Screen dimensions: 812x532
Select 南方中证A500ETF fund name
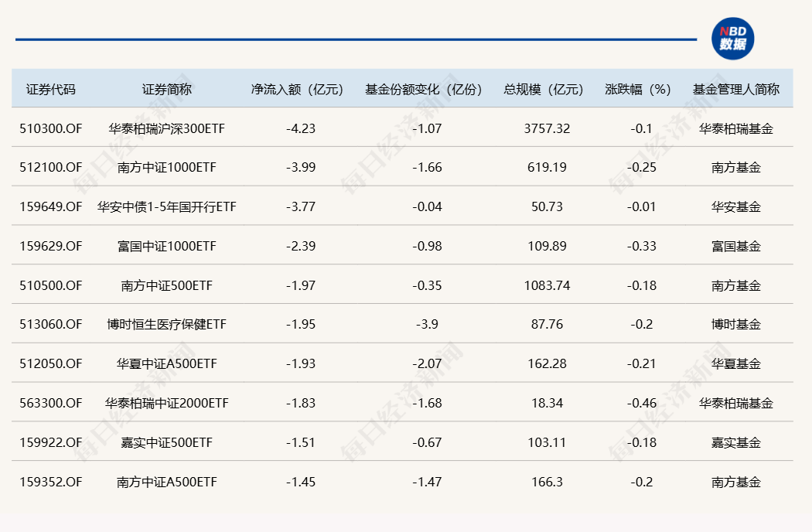(166, 483)
